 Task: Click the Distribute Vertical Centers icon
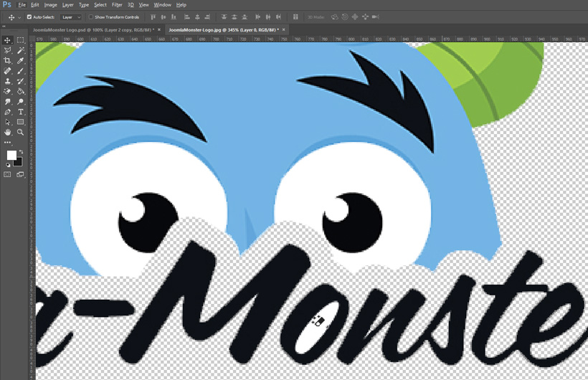[234, 17]
